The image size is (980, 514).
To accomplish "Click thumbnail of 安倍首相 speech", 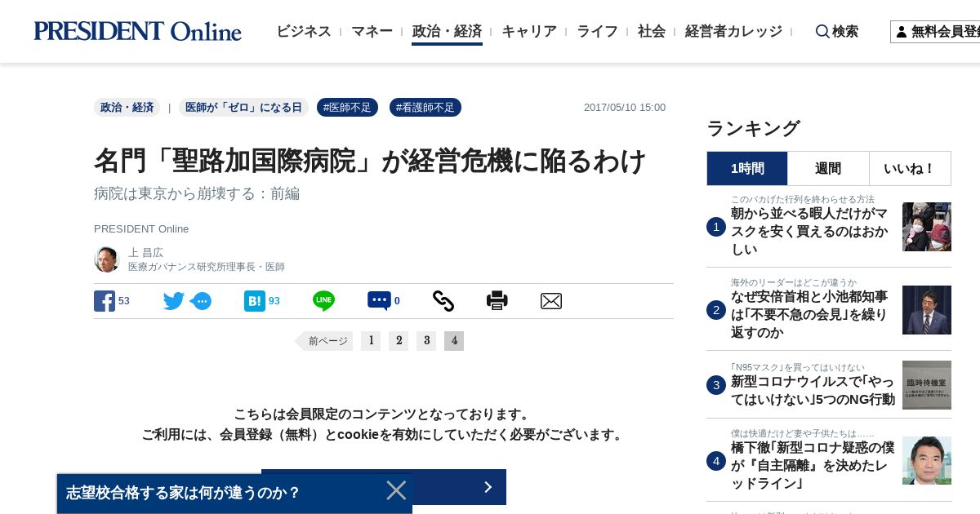I will 927,310.
